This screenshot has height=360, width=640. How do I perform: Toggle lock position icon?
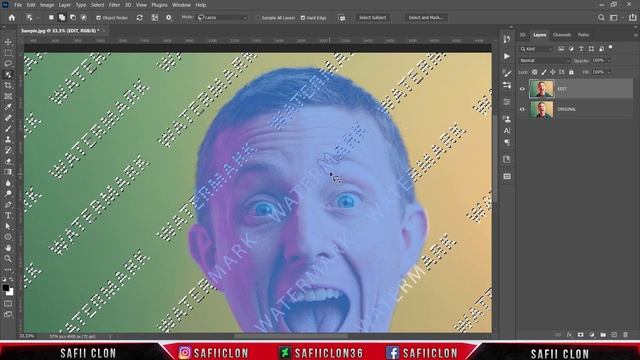click(553, 72)
